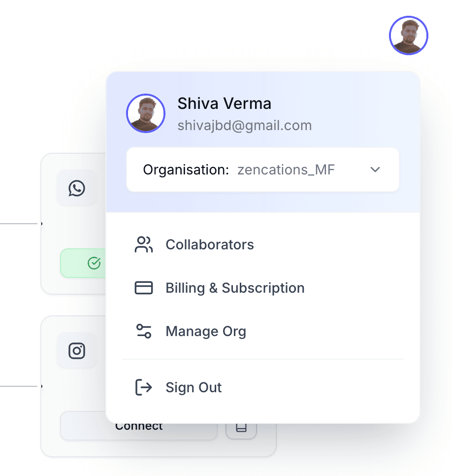
Task: Select Manage Org
Action: click(x=263, y=331)
